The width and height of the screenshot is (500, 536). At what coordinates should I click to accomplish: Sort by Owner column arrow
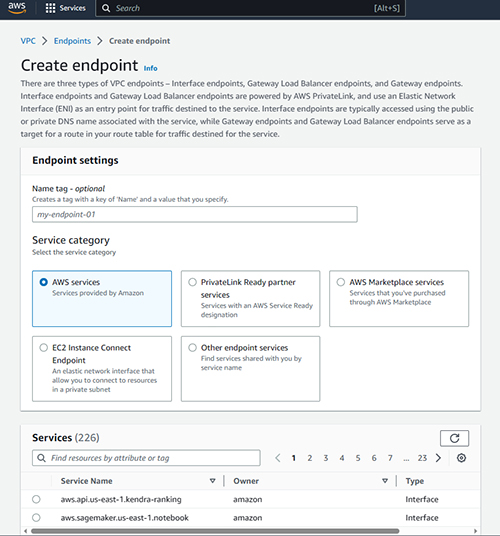(x=385, y=481)
